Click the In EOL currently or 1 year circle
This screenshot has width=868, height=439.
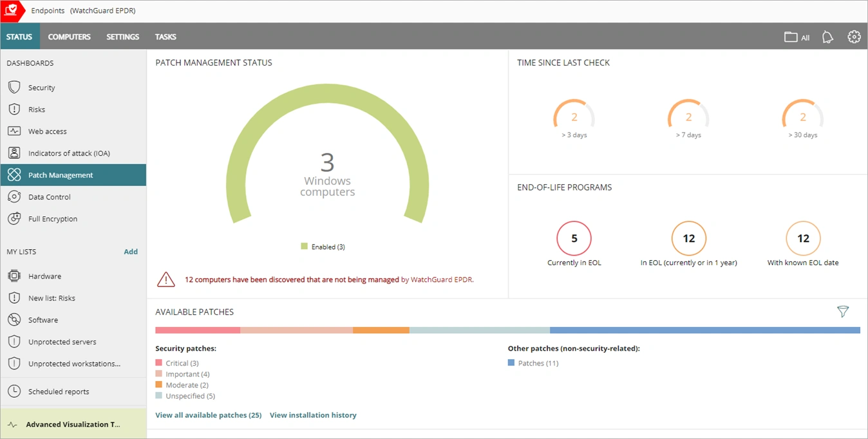coord(689,239)
